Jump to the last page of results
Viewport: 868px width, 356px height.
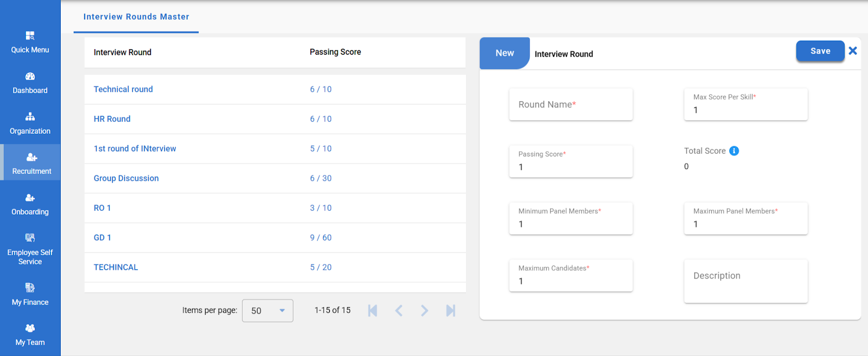coord(450,310)
